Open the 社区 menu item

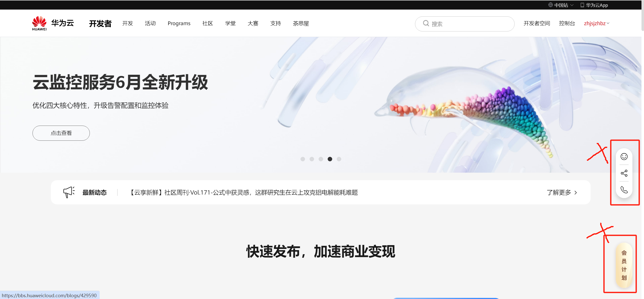pyautogui.click(x=207, y=23)
